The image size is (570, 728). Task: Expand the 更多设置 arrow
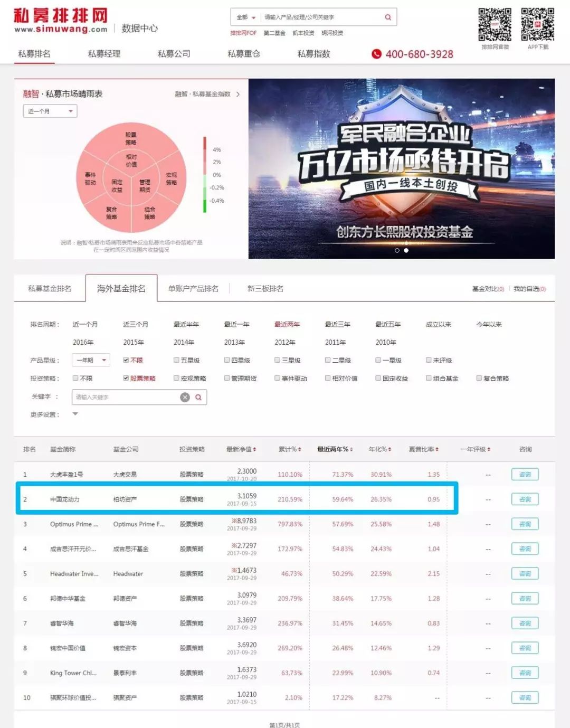(x=75, y=414)
